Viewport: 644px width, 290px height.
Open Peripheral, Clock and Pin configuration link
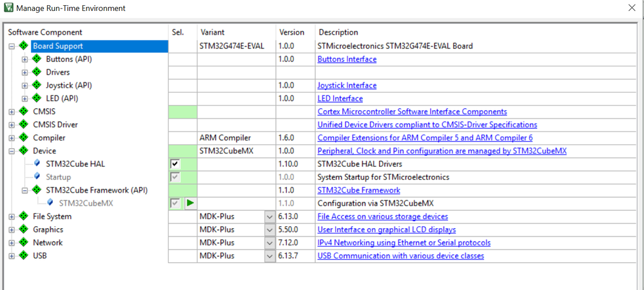(442, 151)
